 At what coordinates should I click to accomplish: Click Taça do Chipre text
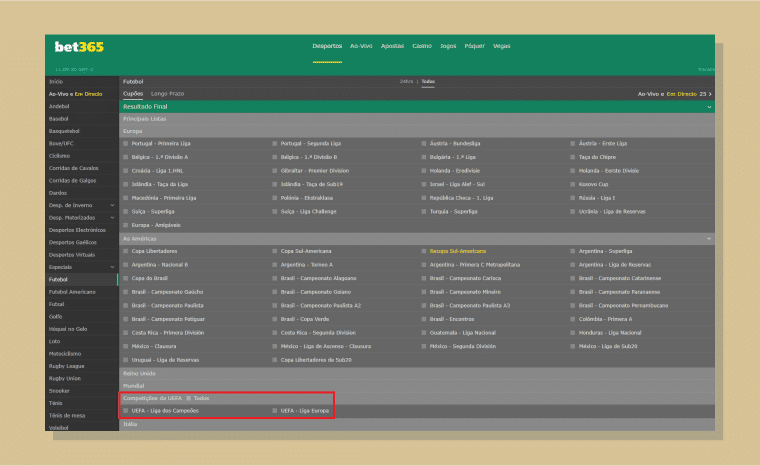click(597, 157)
